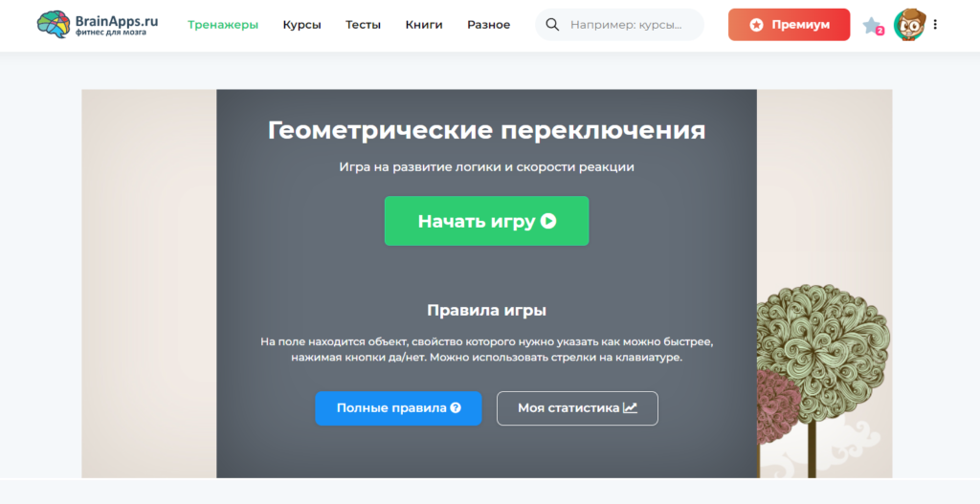Viewport: 980px width, 504px height.
Task: View Моя статистика
Action: coord(577,408)
